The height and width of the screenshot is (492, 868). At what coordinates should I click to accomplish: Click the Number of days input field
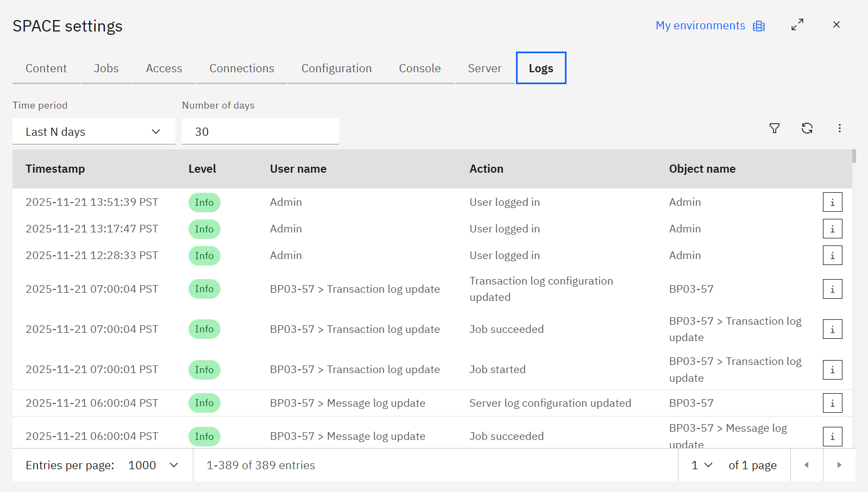[260, 132]
